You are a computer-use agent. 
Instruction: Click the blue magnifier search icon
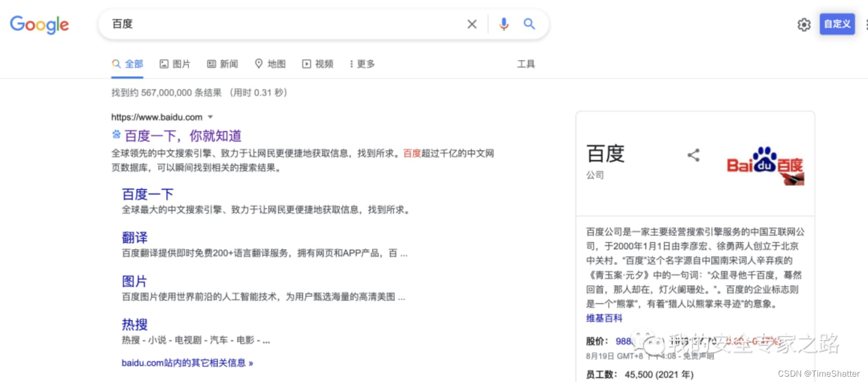click(x=529, y=24)
